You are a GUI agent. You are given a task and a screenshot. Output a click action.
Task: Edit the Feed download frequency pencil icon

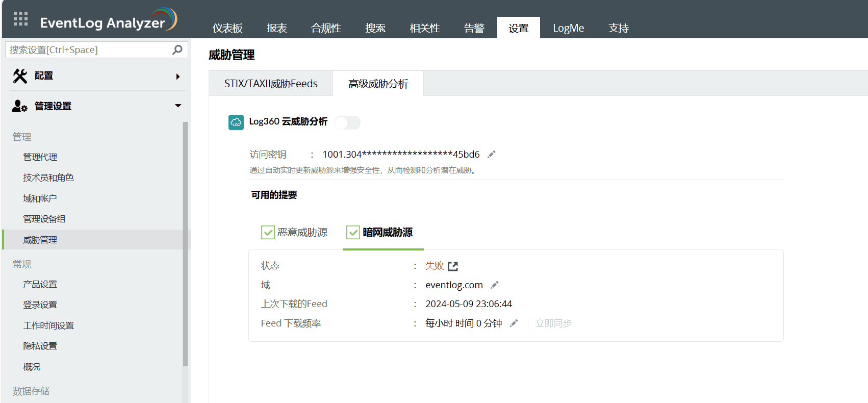pos(514,323)
